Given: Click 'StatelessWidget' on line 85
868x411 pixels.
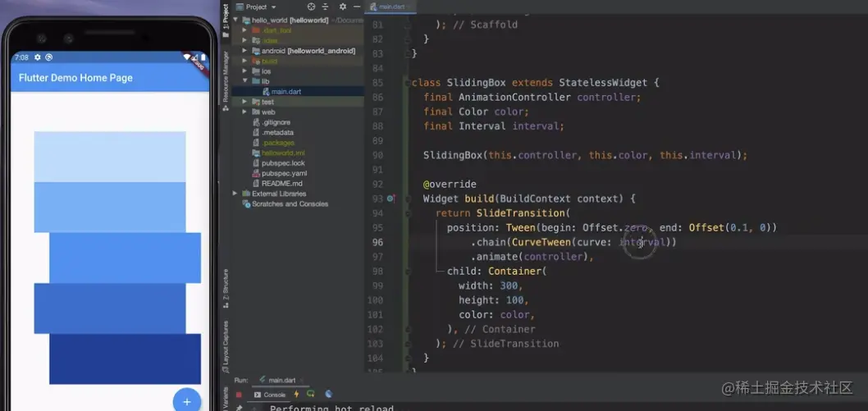Looking at the screenshot, I should click(603, 83).
